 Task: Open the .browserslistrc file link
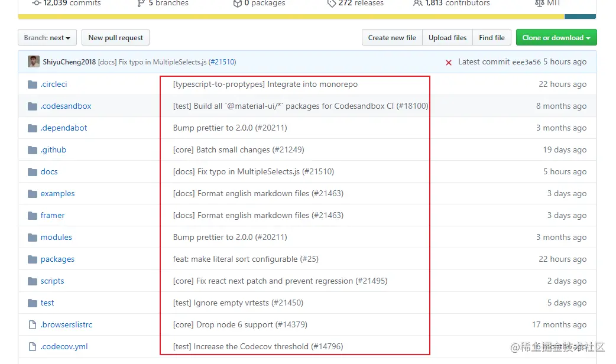coord(66,325)
